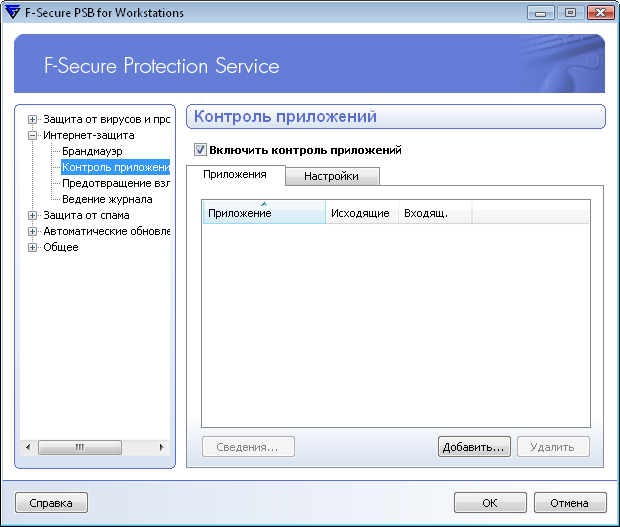Expand the Автоматические обновления node
620x527 pixels.
pyautogui.click(x=32, y=231)
